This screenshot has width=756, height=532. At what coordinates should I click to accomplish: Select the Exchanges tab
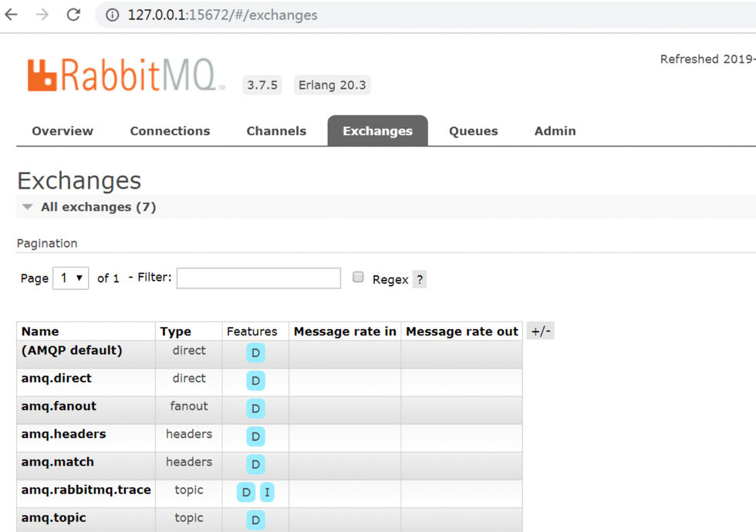(x=377, y=130)
